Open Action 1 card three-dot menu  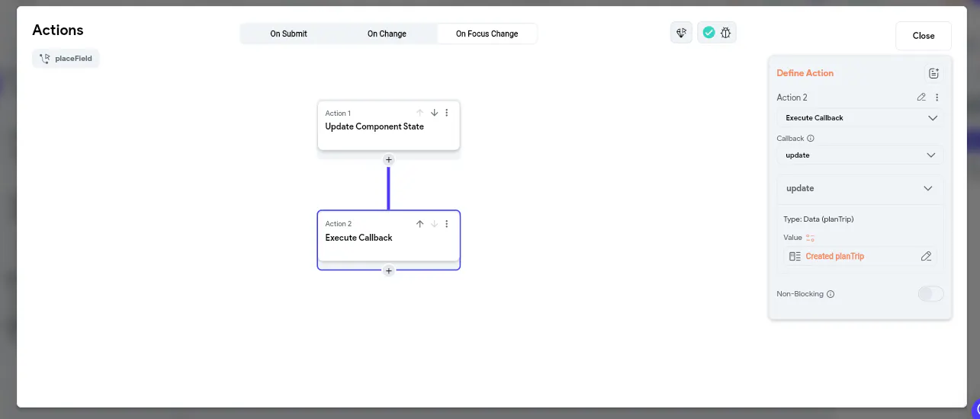click(447, 113)
